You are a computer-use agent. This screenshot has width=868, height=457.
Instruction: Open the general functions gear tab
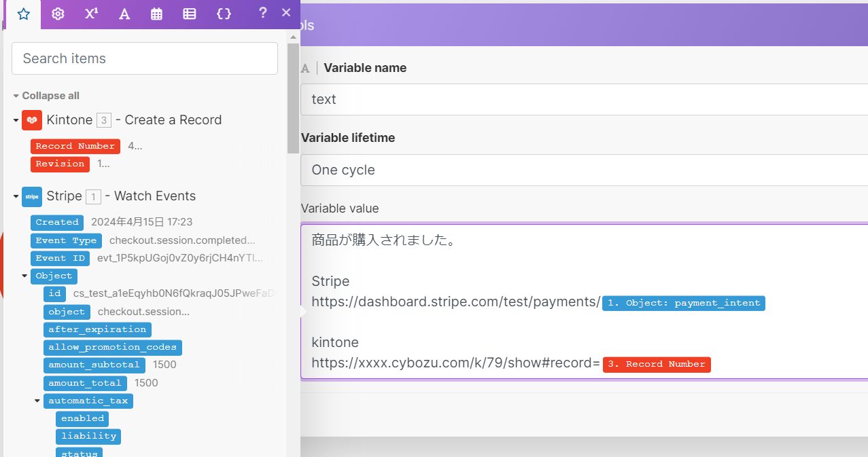(58, 14)
